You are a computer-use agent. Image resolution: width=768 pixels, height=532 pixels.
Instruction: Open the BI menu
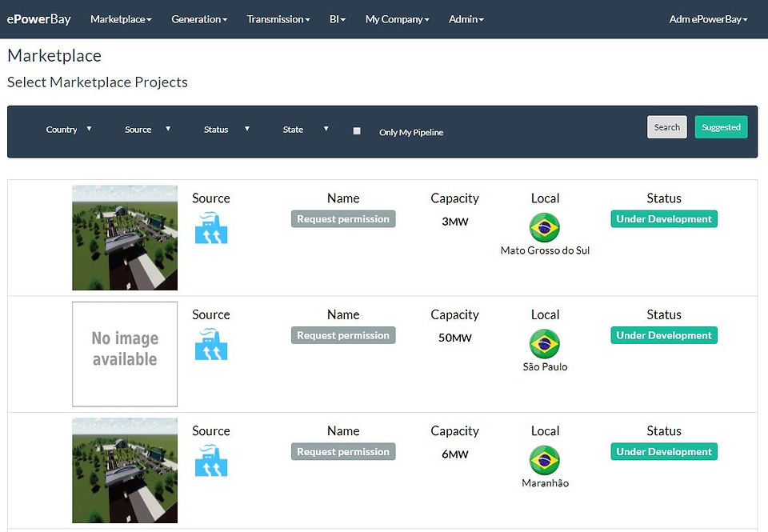click(x=338, y=19)
